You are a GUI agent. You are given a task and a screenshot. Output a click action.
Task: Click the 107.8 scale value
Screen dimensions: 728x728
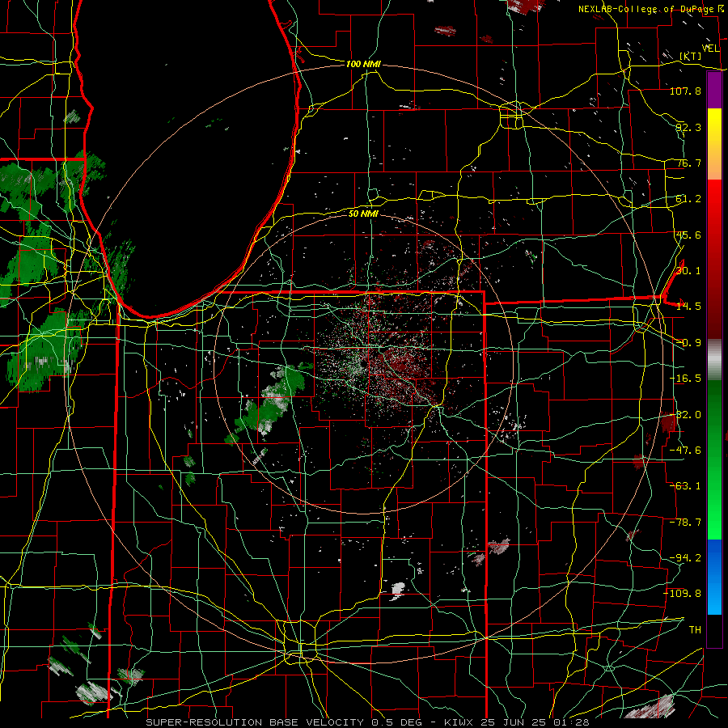685,91
